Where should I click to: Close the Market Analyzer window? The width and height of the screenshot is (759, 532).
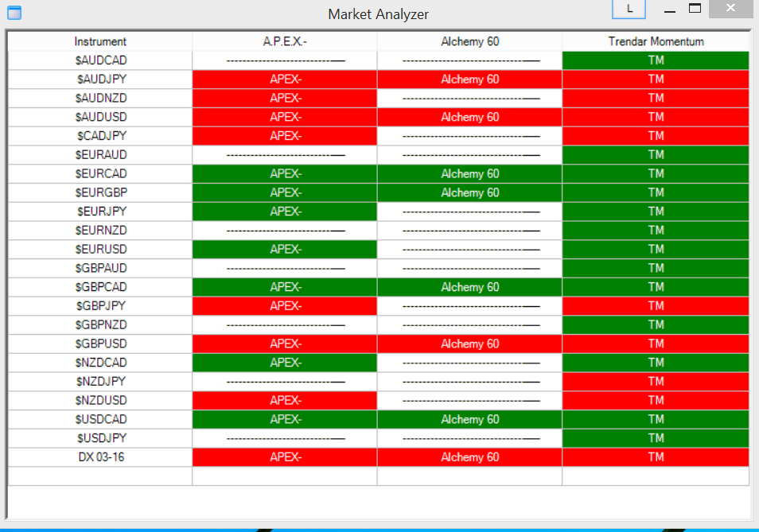tap(730, 9)
